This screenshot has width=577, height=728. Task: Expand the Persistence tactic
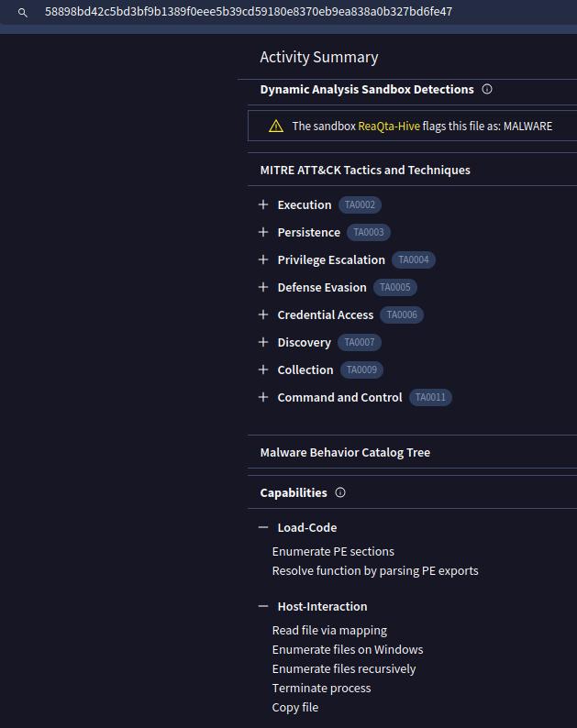(263, 232)
